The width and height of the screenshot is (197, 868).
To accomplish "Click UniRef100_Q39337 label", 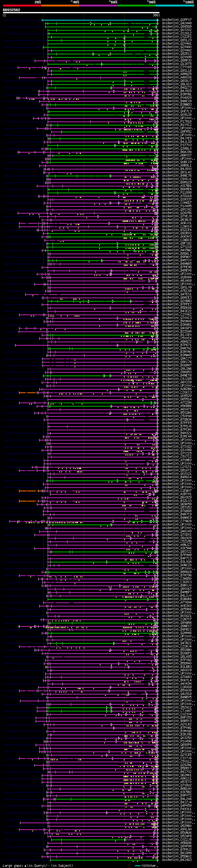I will [x=177, y=200].
